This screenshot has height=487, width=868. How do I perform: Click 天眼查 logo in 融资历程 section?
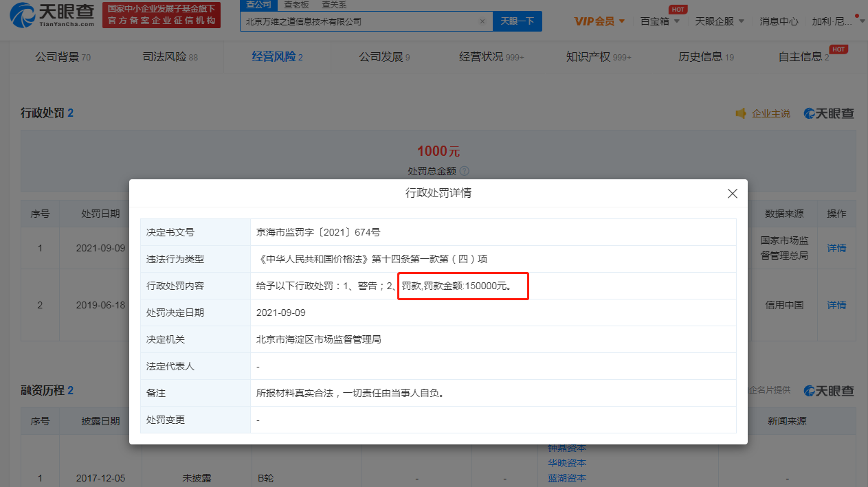point(830,390)
